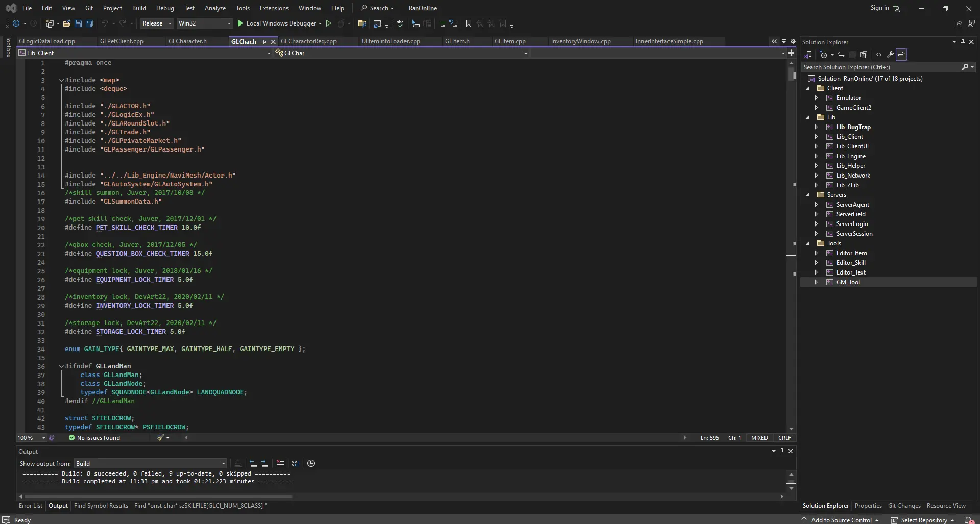
Task: Open the feedback icon next to Live Share
Action: click(971, 23)
